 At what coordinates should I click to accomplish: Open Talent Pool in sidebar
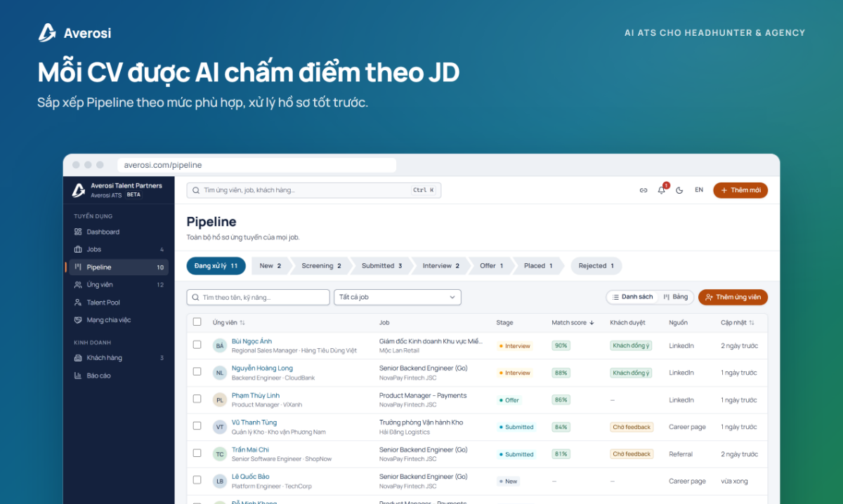point(118,303)
